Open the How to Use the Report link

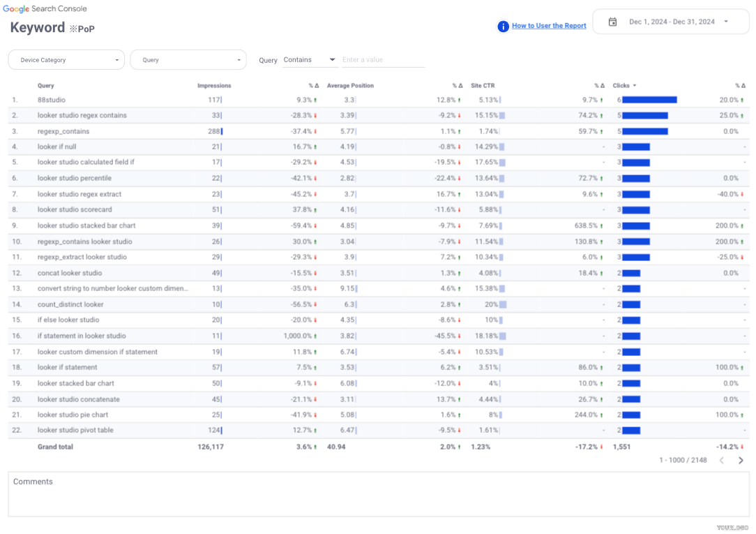click(x=549, y=26)
